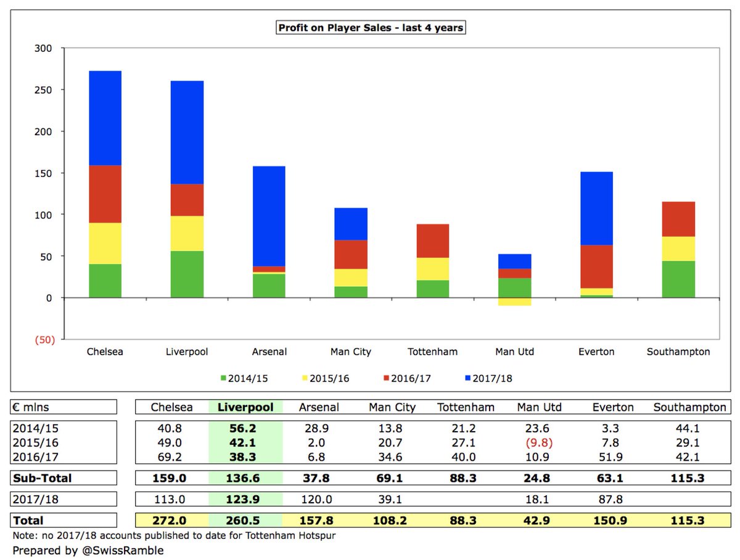Select Arsenal's blue 2017/18 bar segment
The width and height of the screenshot is (740, 560).
click(x=269, y=216)
